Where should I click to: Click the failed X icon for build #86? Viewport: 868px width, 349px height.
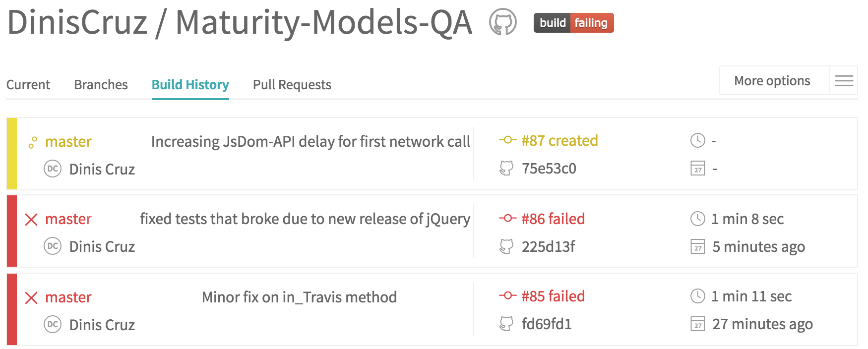[x=31, y=219]
